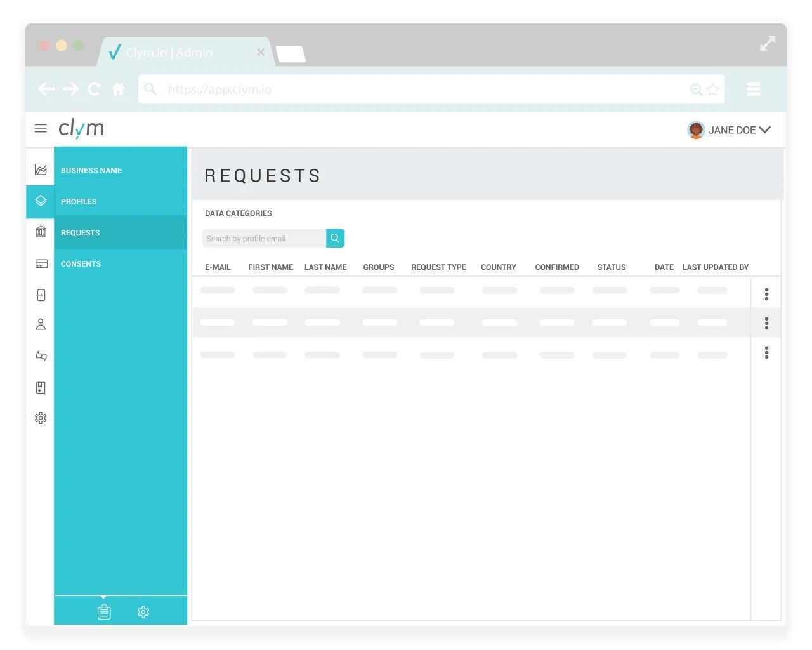
Task: Open the options menu for the second request row
Action: (x=766, y=323)
